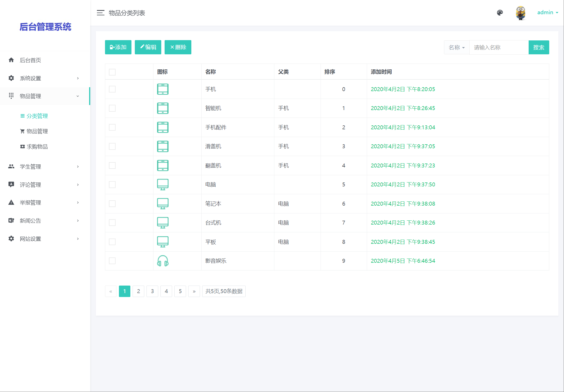Viewport: 564px width, 392px height.
Task: Click the headphone icon for 影音娱乐
Action: pos(163,261)
